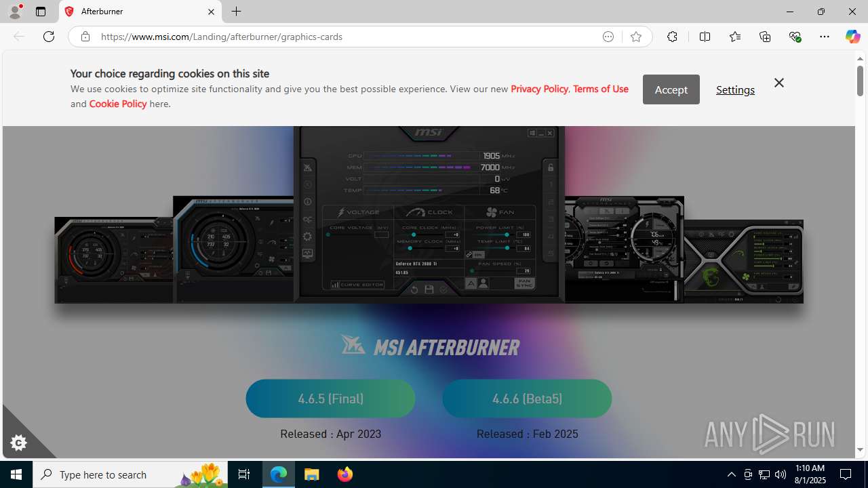
Task: Show hidden system tray icons
Action: (x=731, y=474)
